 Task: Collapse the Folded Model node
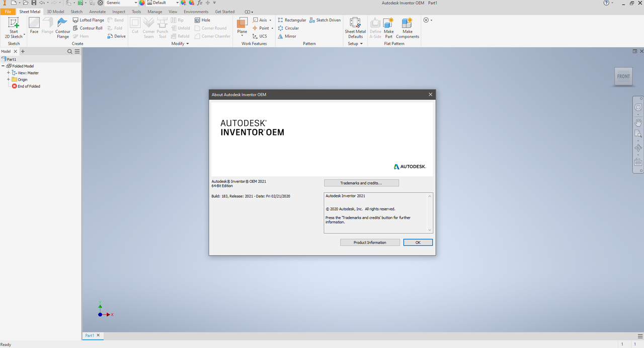pyautogui.click(x=3, y=66)
